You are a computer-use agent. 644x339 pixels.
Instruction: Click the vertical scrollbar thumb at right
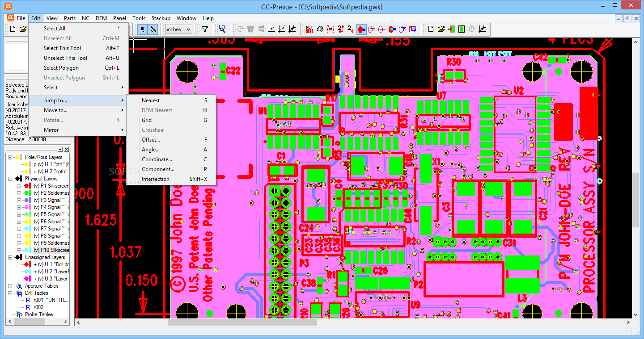click(636, 200)
